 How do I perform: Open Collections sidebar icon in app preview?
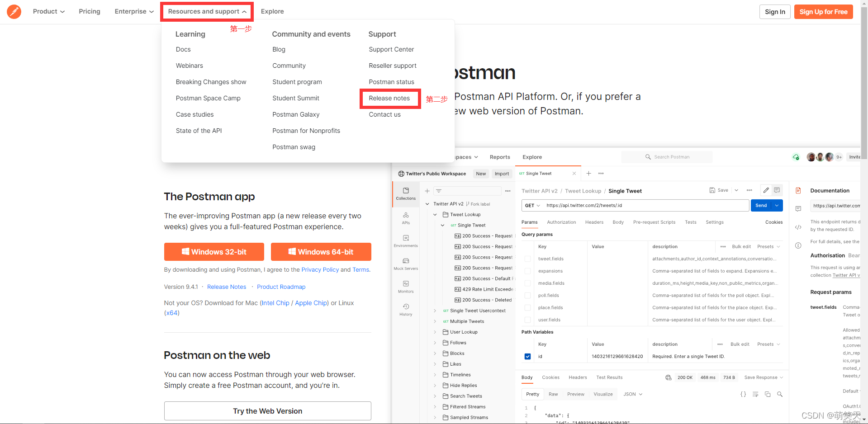[406, 193]
